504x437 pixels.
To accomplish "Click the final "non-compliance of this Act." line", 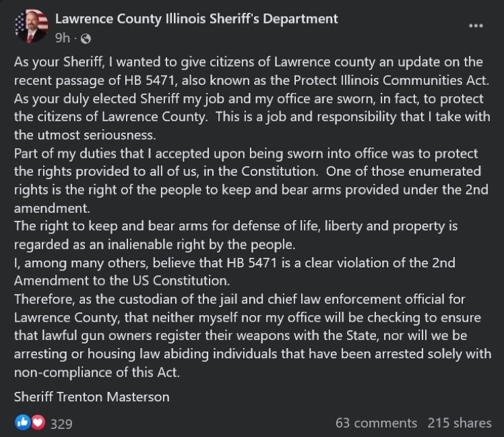I will pyautogui.click(x=97, y=372).
